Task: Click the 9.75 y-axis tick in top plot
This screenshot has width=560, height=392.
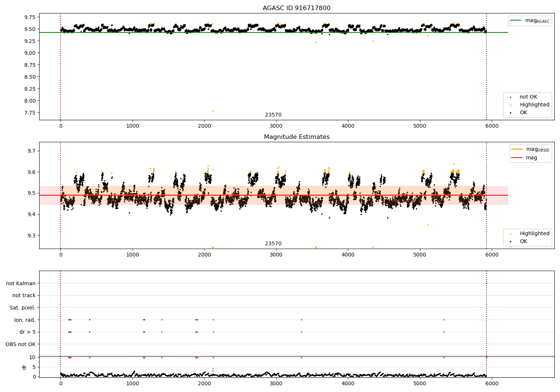Action: [x=29, y=17]
